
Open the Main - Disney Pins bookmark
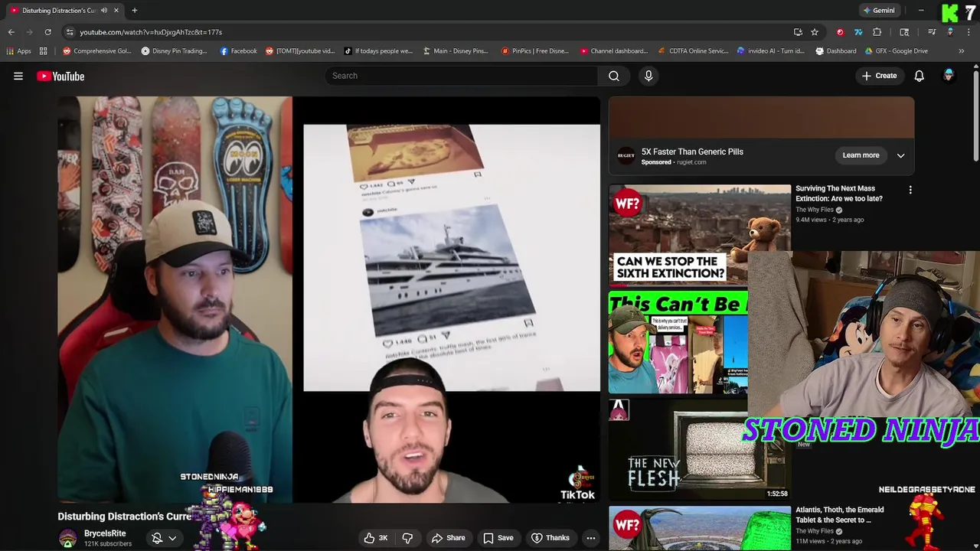click(456, 51)
